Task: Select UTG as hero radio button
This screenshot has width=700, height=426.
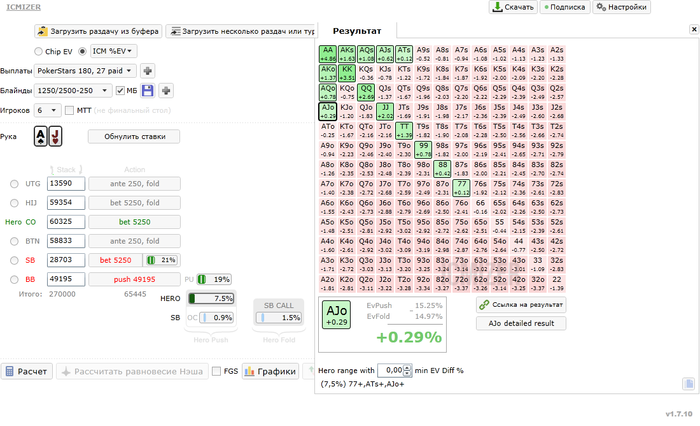Action: [x=14, y=184]
